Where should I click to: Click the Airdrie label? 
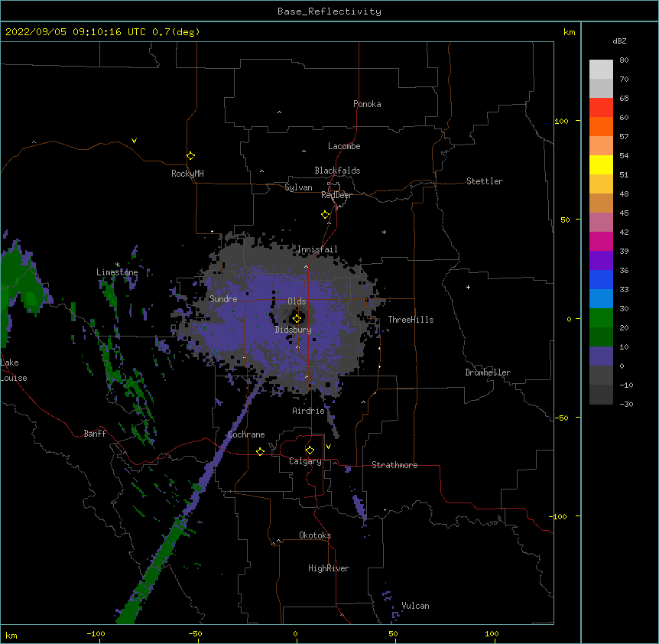308,411
